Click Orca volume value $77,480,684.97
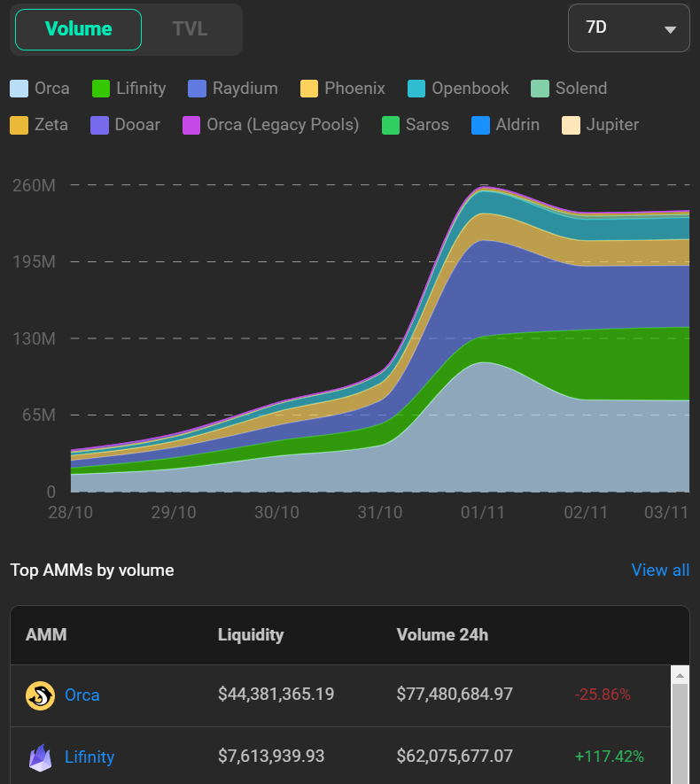This screenshot has width=700, height=784. pyautogui.click(x=455, y=695)
